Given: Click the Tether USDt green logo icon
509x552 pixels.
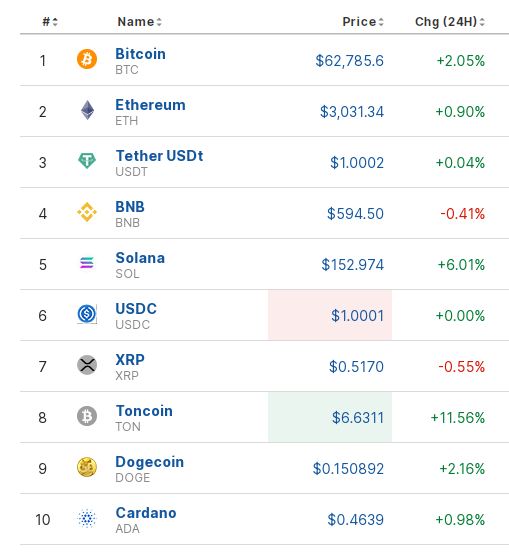Looking at the screenshot, I should [87, 161].
